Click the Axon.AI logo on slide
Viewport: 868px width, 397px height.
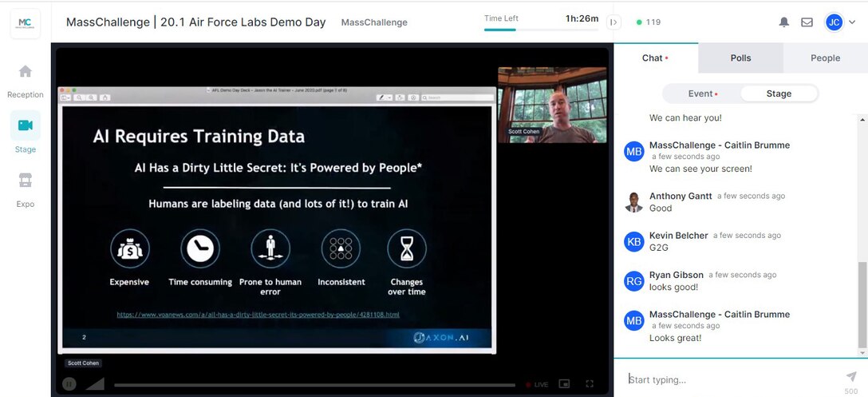440,338
